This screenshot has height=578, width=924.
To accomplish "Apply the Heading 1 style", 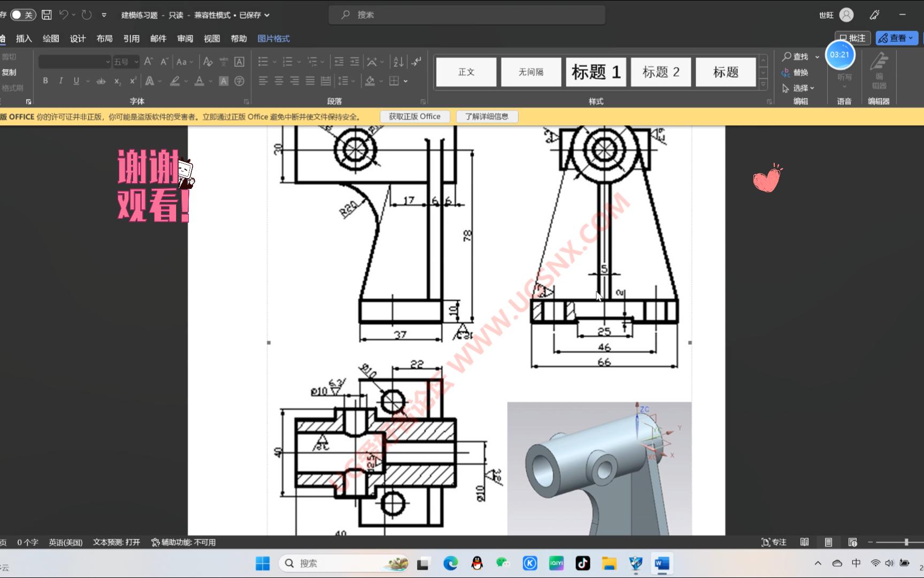I will pyautogui.click(x=596, y=72).
